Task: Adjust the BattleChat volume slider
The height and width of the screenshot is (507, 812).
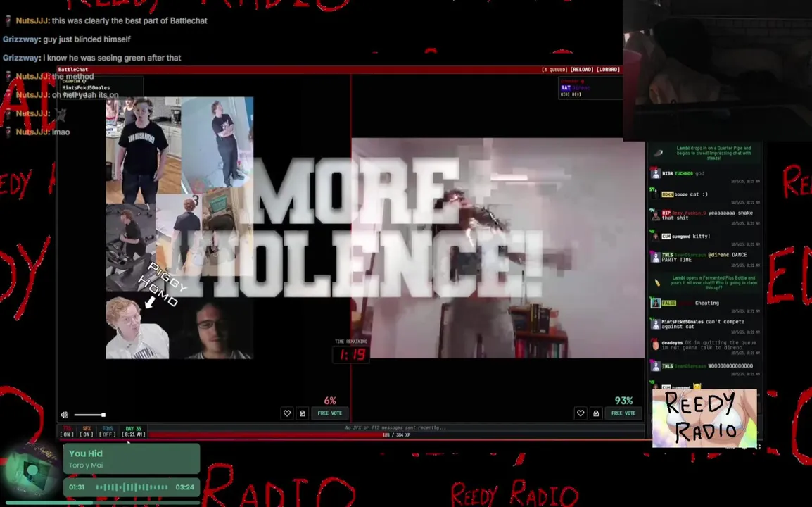Action: 89,415
